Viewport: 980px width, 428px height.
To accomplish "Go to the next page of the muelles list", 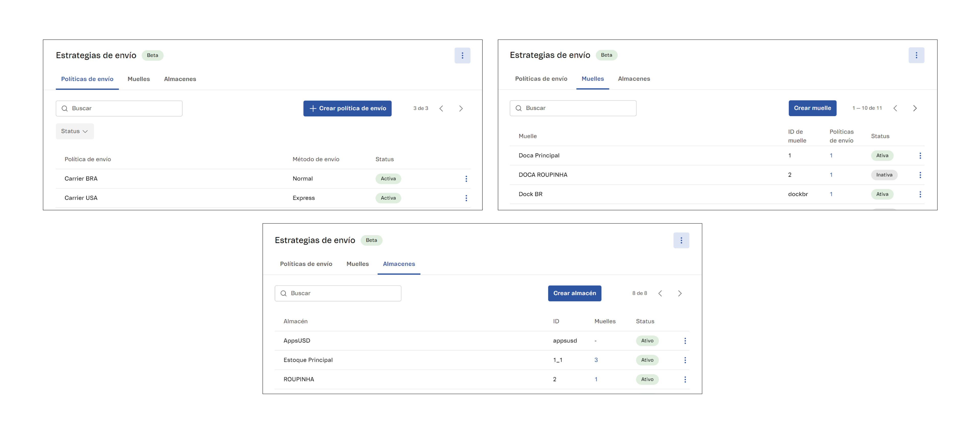I will pos(915,108).
